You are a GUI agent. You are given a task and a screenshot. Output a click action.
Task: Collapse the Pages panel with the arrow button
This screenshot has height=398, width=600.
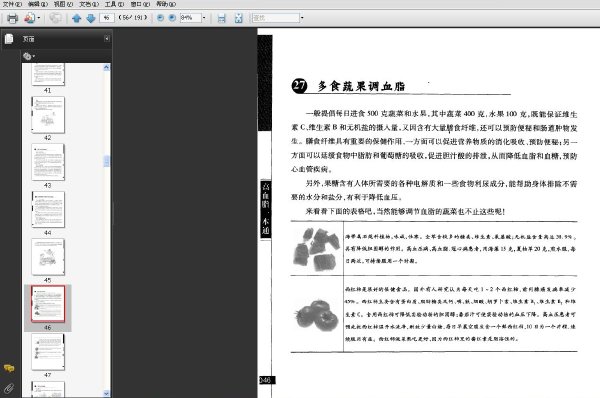[107, 38]
